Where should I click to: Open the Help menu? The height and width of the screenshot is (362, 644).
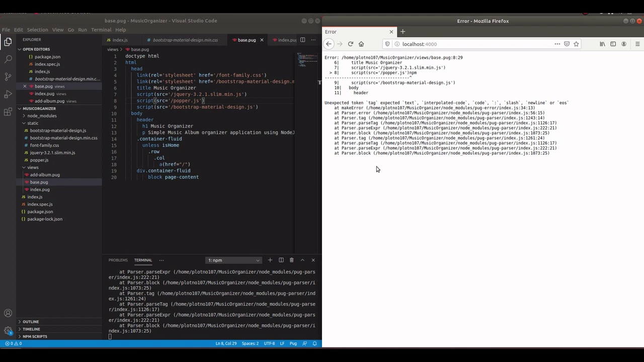(x=121, y=30)
